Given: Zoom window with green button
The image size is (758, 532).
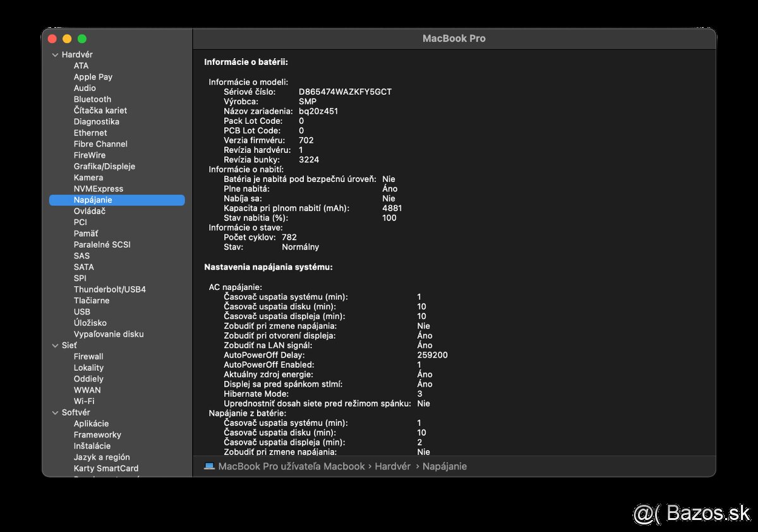Looking at the screenshot, I should tap(81, 39).
